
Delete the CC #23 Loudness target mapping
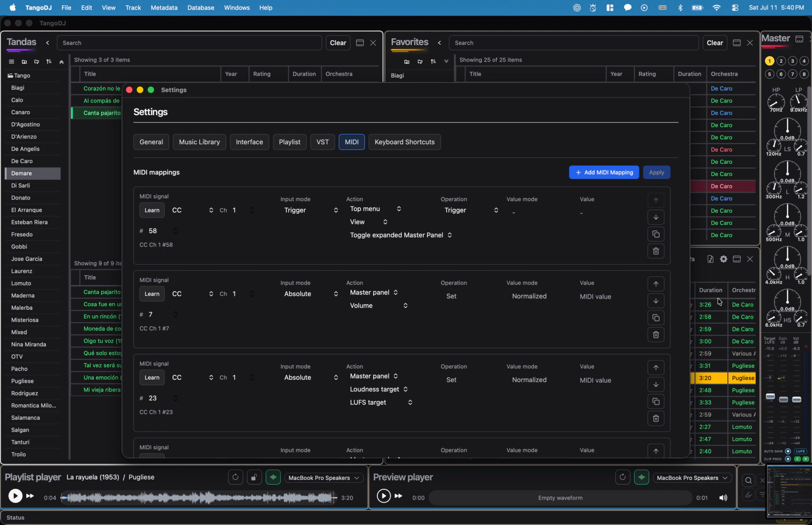[x=656, y=418]
